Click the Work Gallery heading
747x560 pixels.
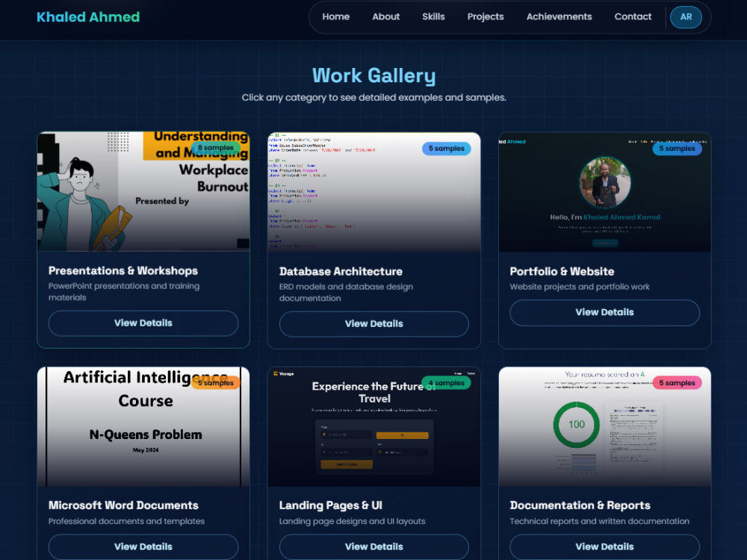point(373,75)
